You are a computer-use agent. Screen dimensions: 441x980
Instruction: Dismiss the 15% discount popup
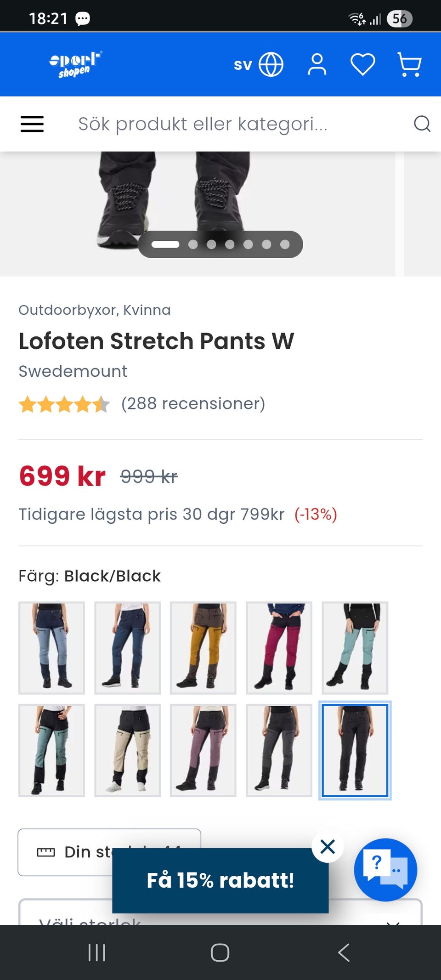[328, 846]
